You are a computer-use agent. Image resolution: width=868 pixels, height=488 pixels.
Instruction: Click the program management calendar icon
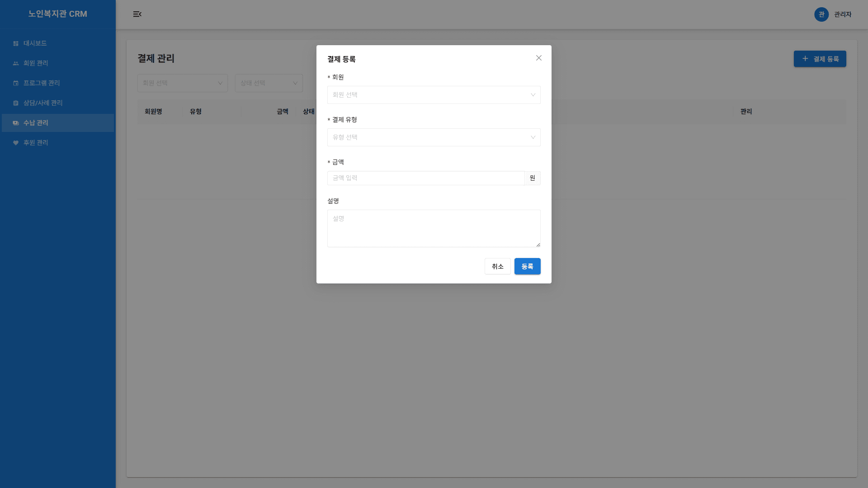coord(16,83)
